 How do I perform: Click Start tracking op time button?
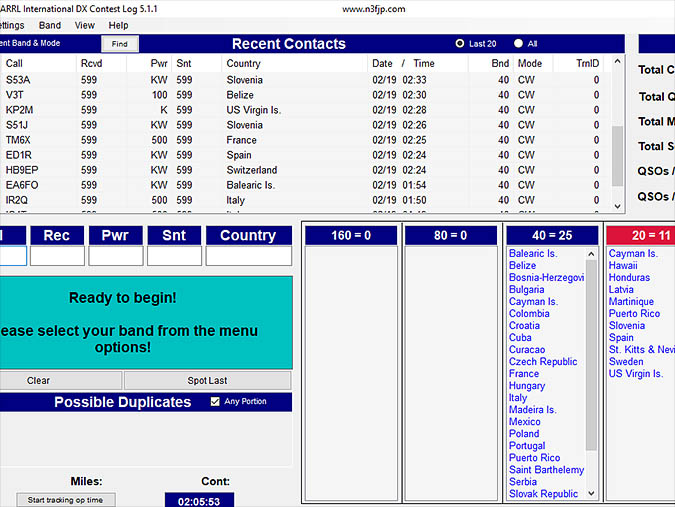(65, 500)
